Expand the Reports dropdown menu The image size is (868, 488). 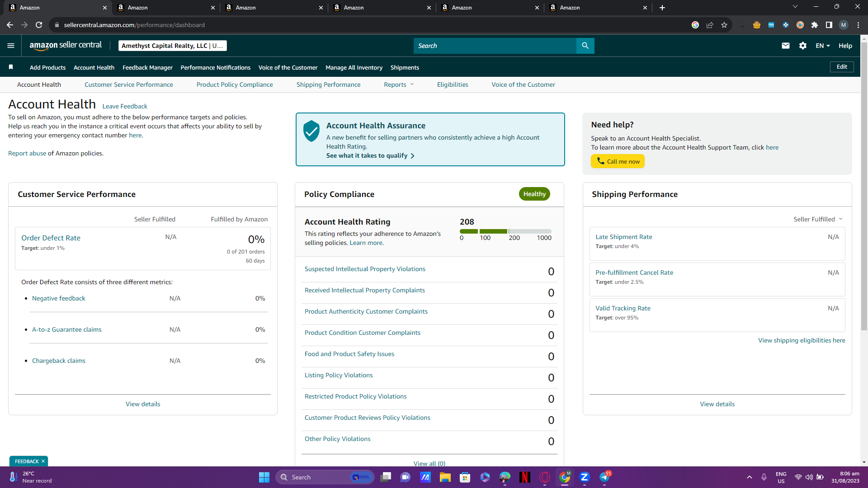tap(399, 84)
